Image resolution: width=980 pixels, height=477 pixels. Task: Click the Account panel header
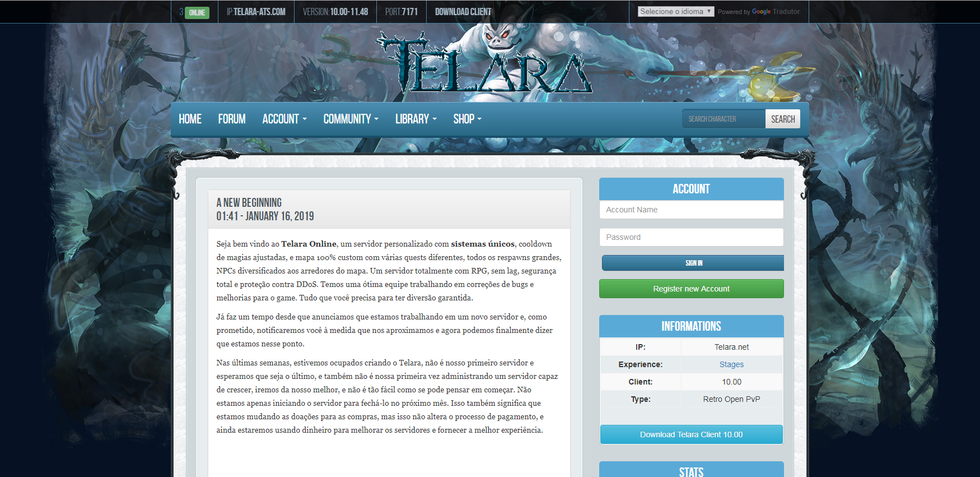(692, 189)
